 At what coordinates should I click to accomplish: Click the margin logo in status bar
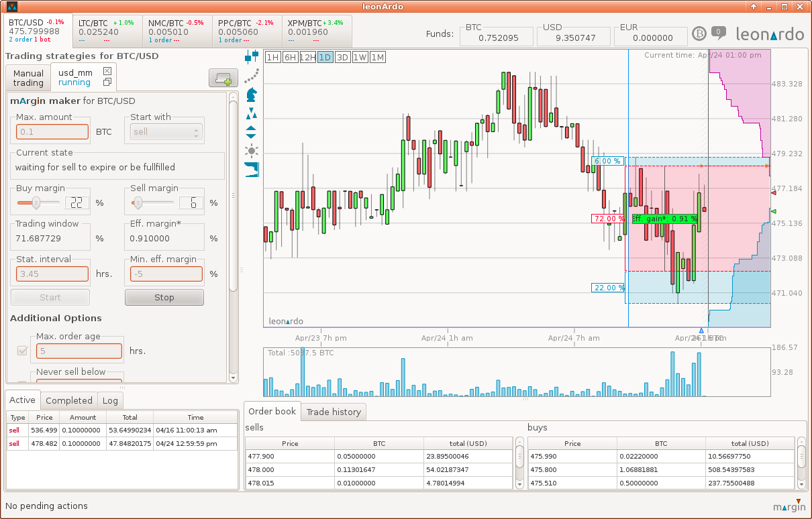[789, 506]
